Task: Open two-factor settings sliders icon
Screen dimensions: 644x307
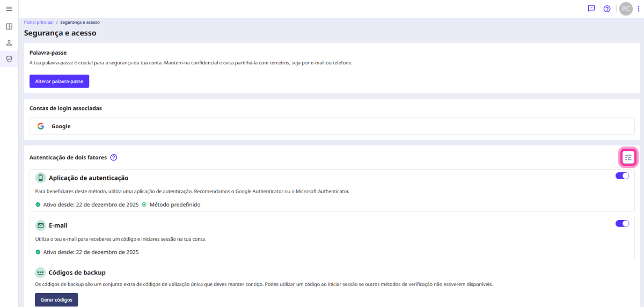Action: [628, 157]
